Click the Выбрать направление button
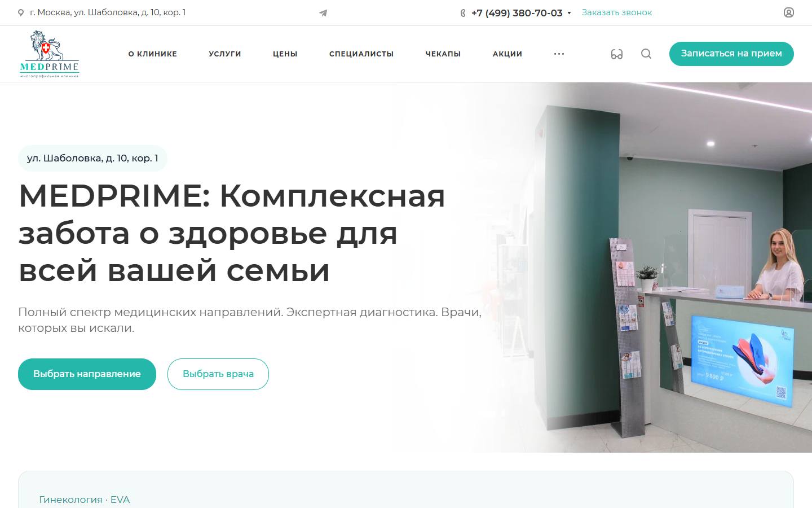 87,374
